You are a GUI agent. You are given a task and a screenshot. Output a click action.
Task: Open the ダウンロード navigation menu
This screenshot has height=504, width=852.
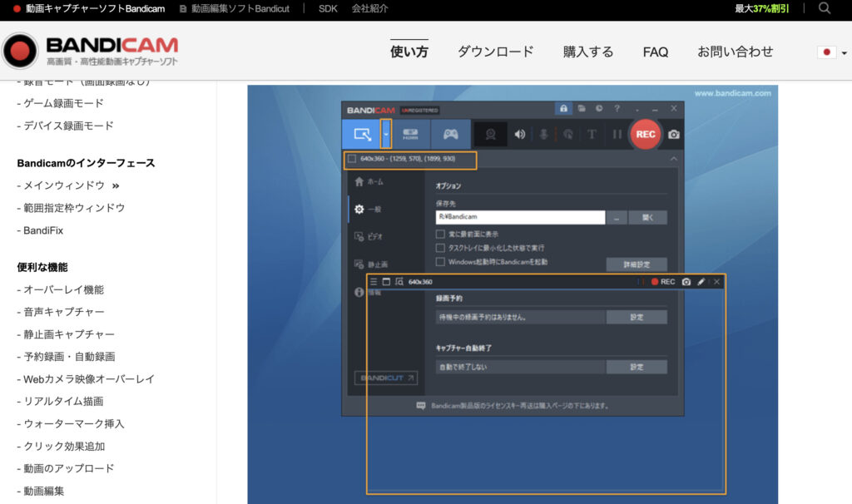coord(496,52)
